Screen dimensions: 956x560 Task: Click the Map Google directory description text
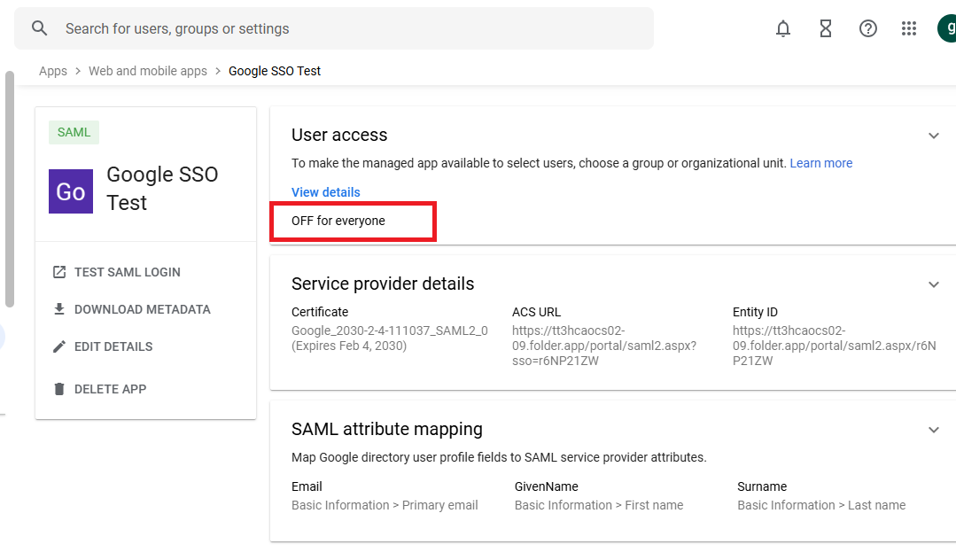tap(499, 457)
